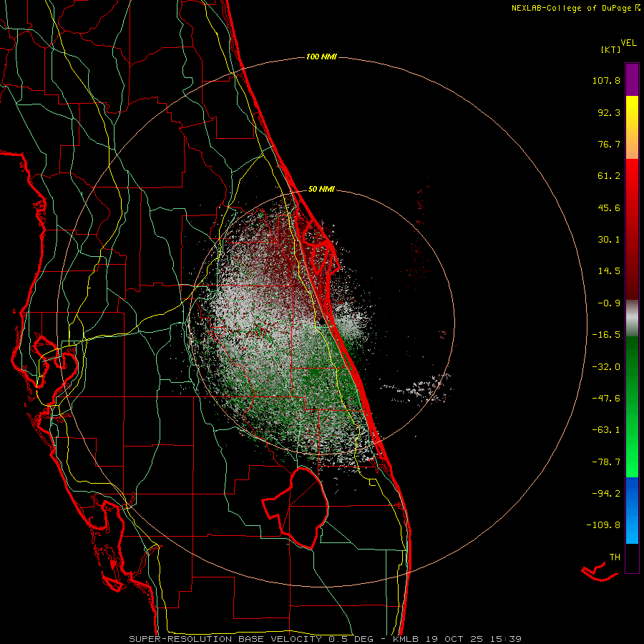Select the 45.6 legend value

[609, 208]
